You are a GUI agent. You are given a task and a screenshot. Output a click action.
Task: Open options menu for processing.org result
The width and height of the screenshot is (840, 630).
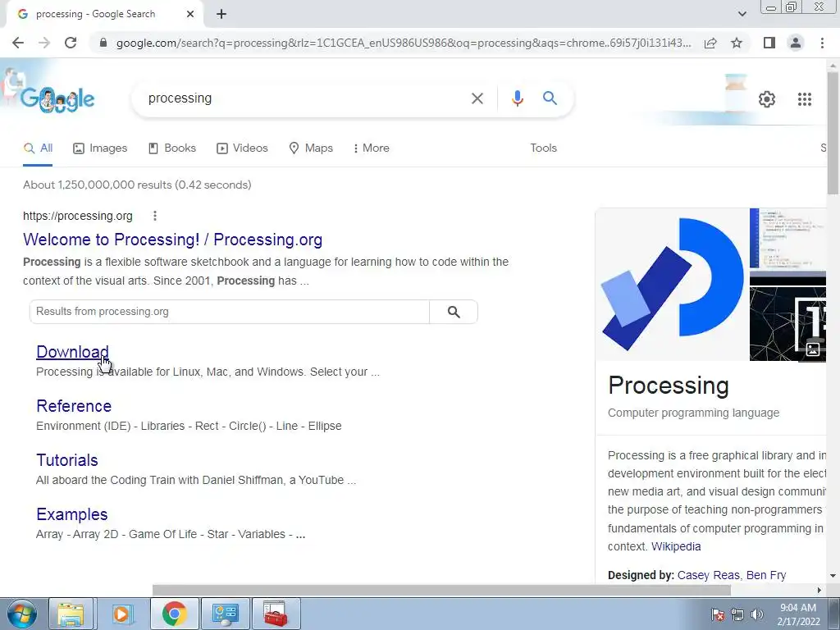[x=155, y=216]
